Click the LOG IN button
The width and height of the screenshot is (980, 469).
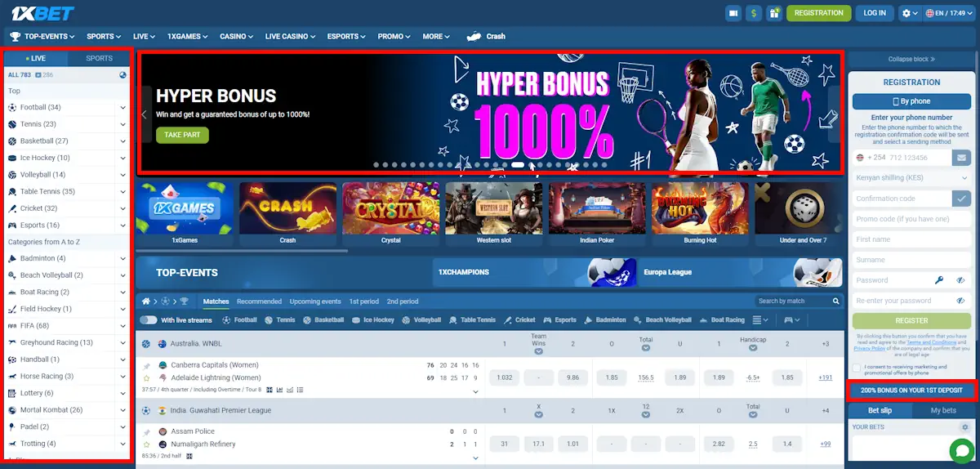tap(875, 13)
